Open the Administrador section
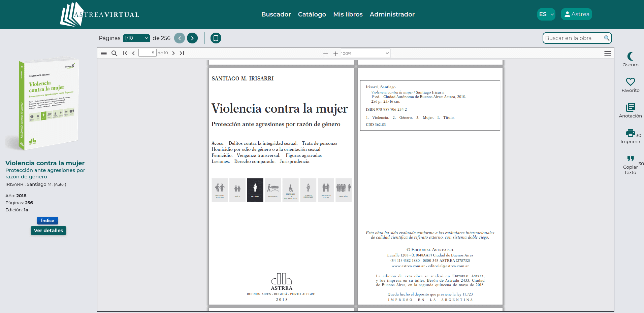This screenshot has width=644, height=313. point(392,14)
